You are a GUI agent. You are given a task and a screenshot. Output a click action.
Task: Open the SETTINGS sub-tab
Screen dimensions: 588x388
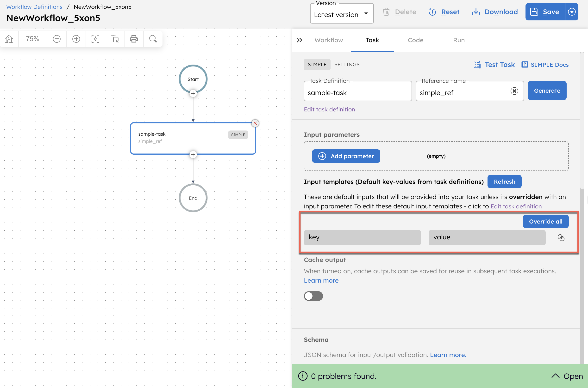(347, 65)
